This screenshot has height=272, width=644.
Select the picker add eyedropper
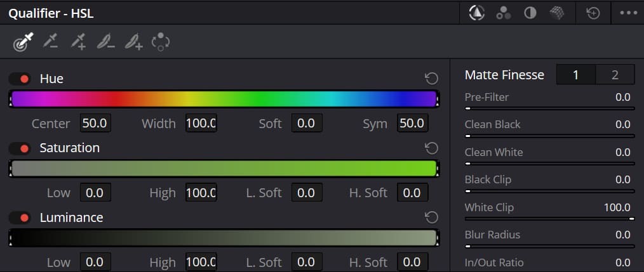78,42
